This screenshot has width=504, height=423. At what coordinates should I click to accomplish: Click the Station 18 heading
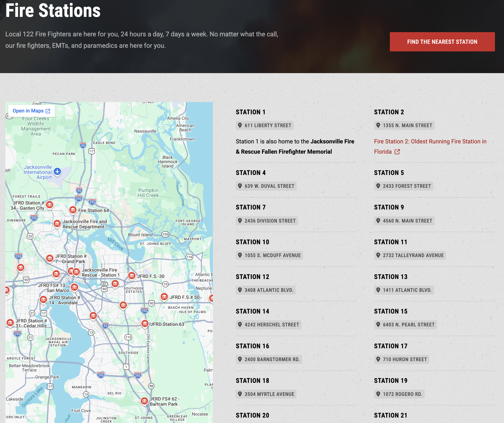(252, 381)
